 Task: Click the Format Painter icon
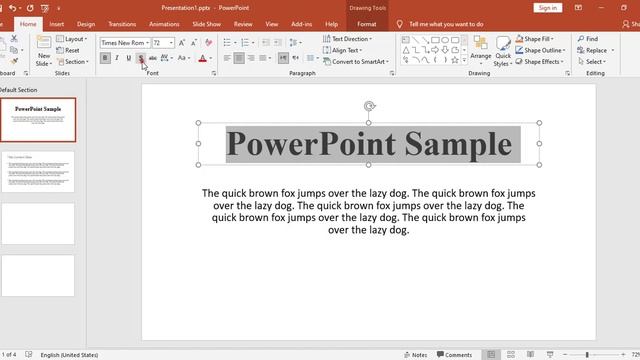point(14,61)
